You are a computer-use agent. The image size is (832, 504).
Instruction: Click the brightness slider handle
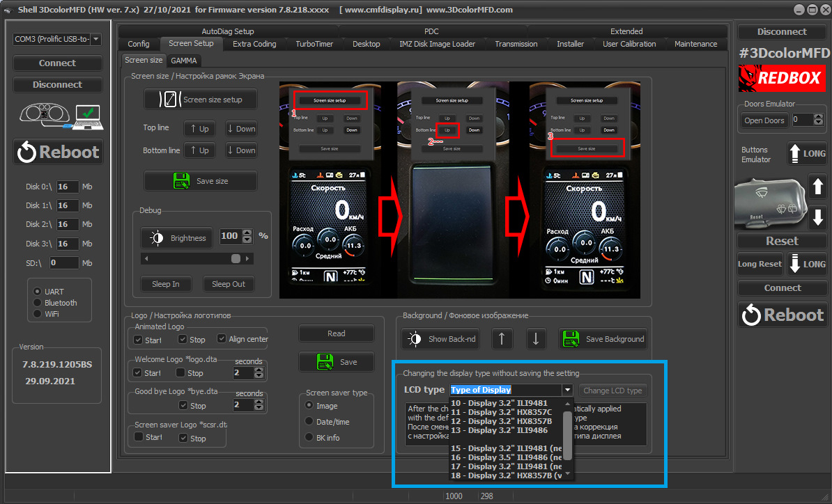pyautogui.click(x=236, y=258)
